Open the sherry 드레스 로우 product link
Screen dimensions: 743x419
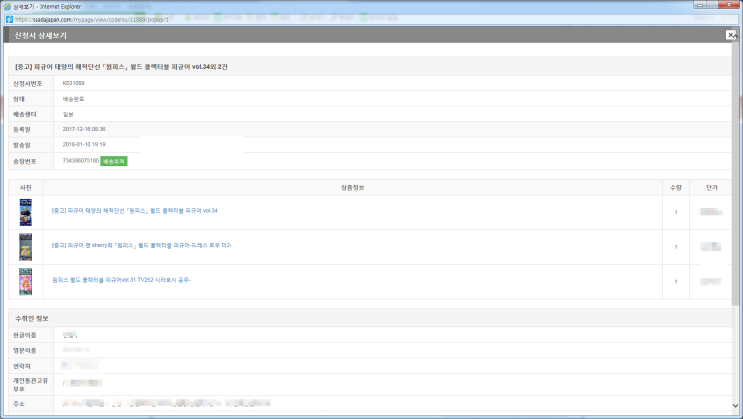(142, 246)
